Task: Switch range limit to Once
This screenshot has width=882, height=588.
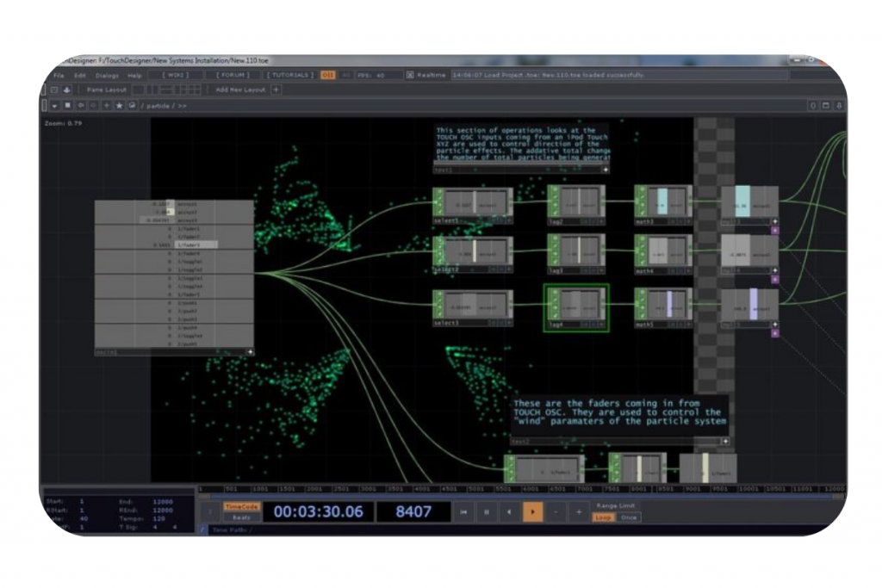Action: pos(629,517)
